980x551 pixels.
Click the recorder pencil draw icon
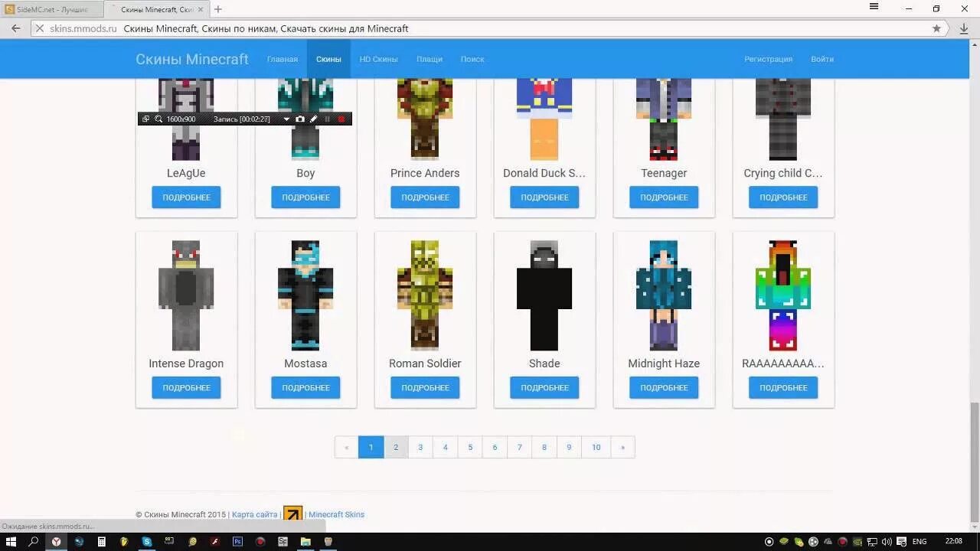pos(313,119)
